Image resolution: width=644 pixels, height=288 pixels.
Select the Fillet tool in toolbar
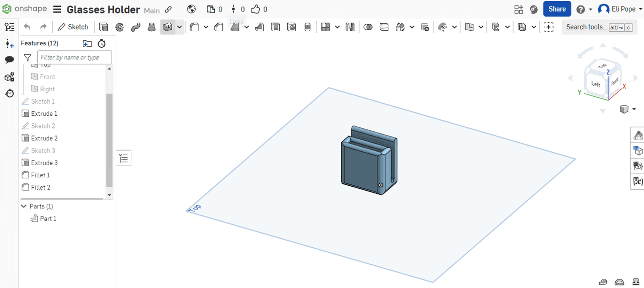click(194, 27)
